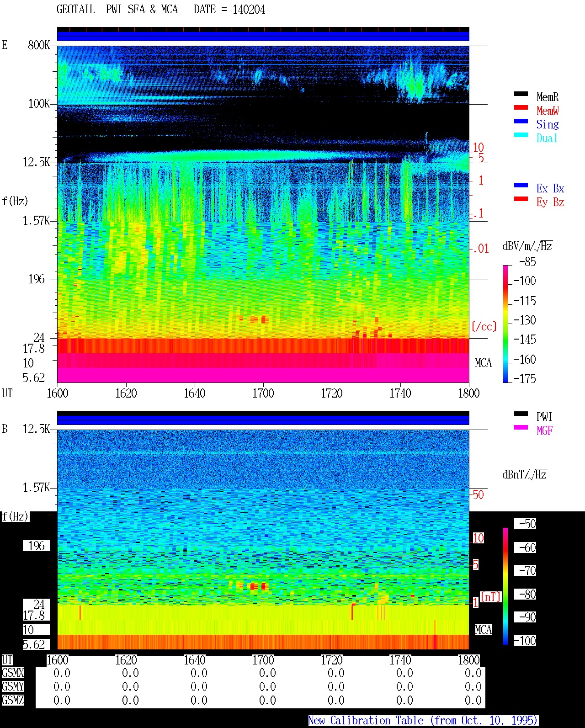Click the dBnT/√Hz magnetic field color bar
The image size is (585, 728).
pos(505,586)
